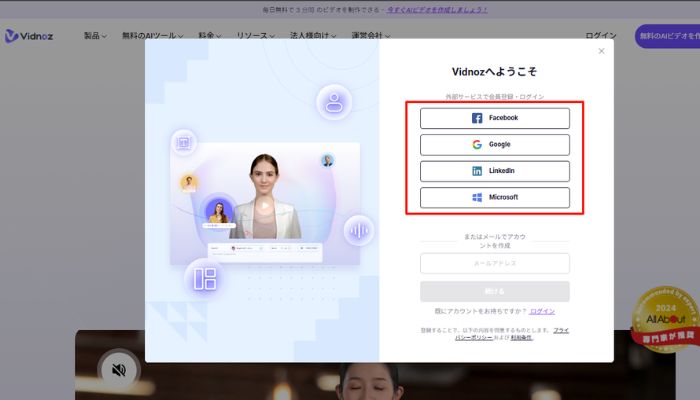Expand the 法人様向け menu

click(x=313, y=35)
